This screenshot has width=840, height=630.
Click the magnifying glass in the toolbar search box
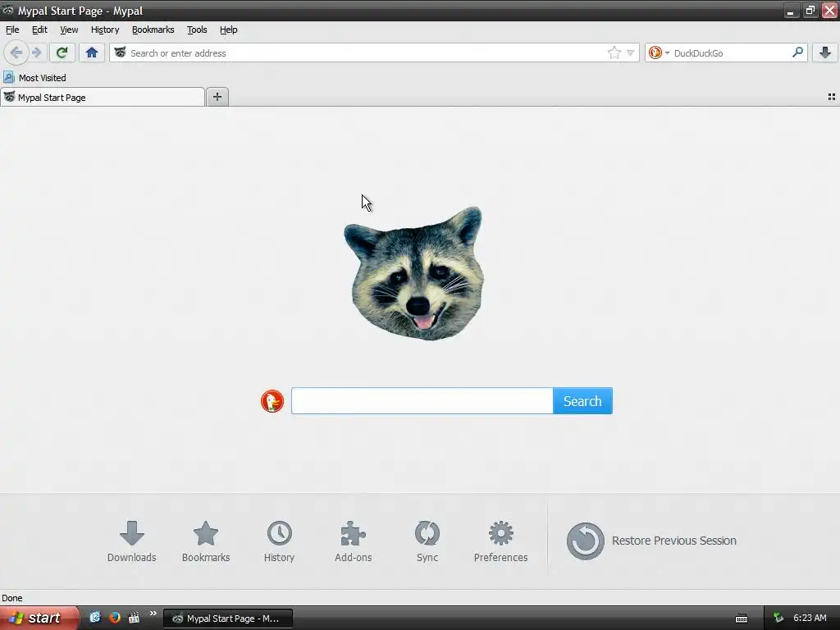[x=797, y=52]
